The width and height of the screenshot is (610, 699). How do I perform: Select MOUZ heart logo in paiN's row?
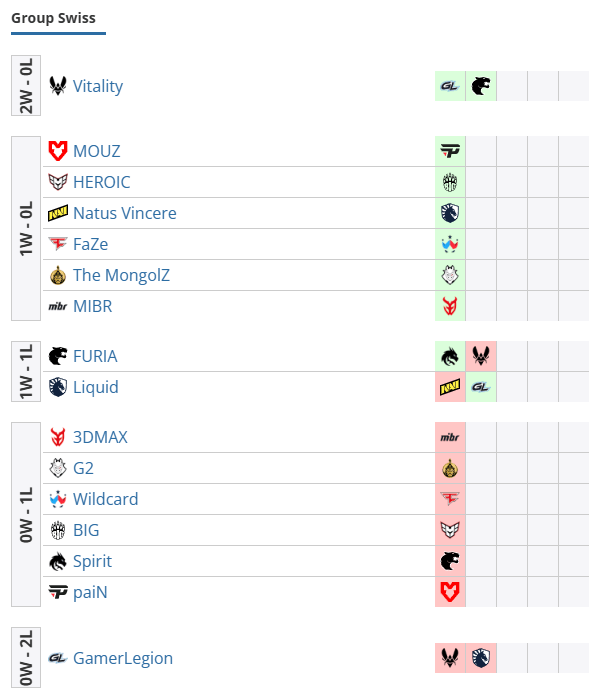click(450, 592)
